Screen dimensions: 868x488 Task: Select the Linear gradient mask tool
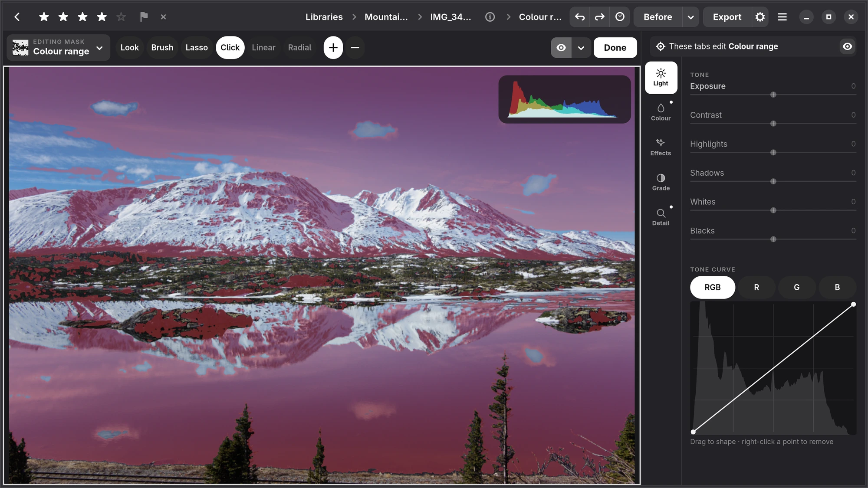point(264,48)
